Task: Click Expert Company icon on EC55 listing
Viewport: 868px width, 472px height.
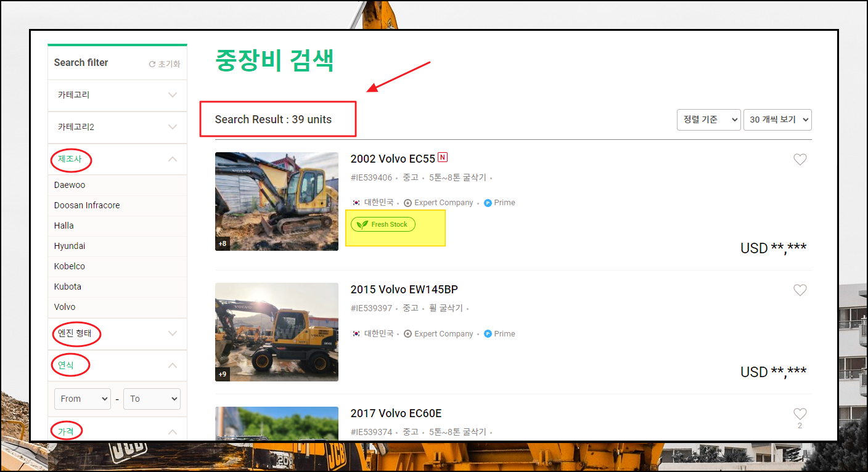Action: [x=407, y=203]
